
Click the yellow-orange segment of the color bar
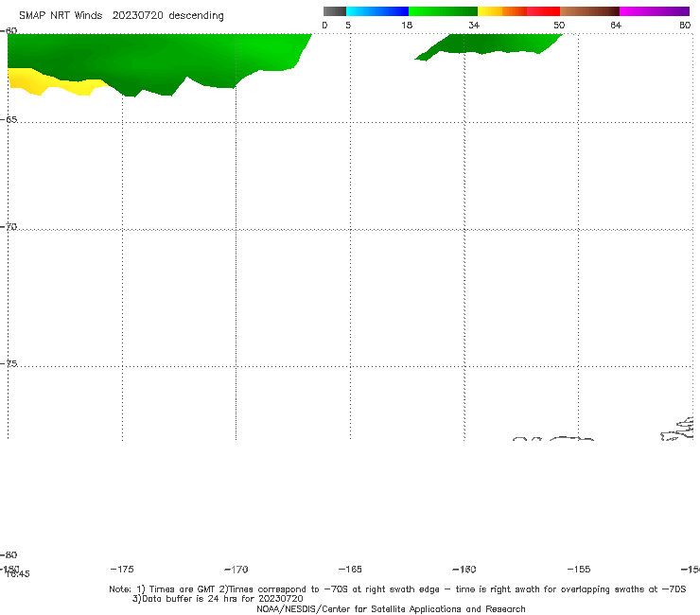[502, 11]
